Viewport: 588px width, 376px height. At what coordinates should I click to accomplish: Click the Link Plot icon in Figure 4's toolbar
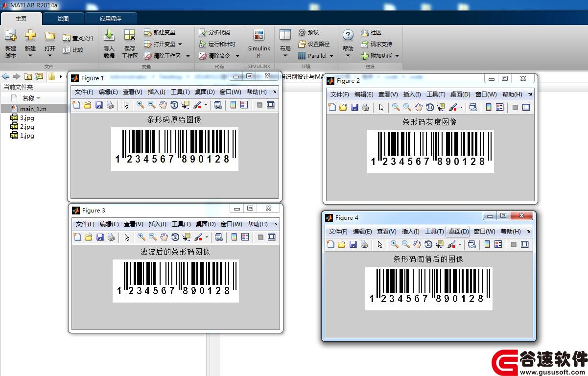[x=471, y=244]
